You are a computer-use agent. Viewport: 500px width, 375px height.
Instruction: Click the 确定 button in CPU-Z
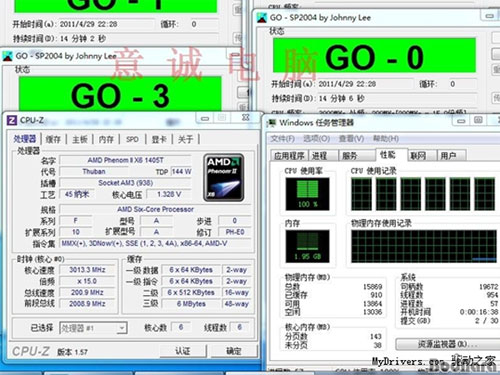coord(234,351)
